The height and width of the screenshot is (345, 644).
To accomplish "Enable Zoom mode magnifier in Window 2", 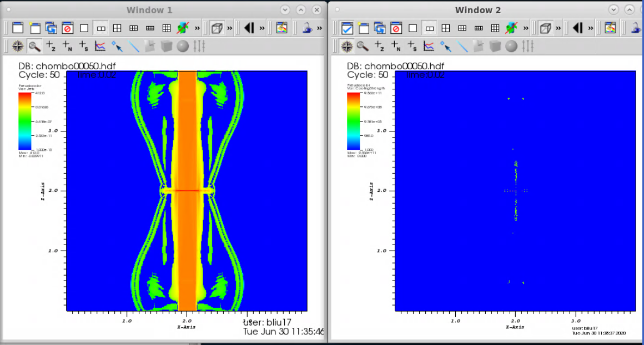I will pyautogui.click(x=363, y=47).
